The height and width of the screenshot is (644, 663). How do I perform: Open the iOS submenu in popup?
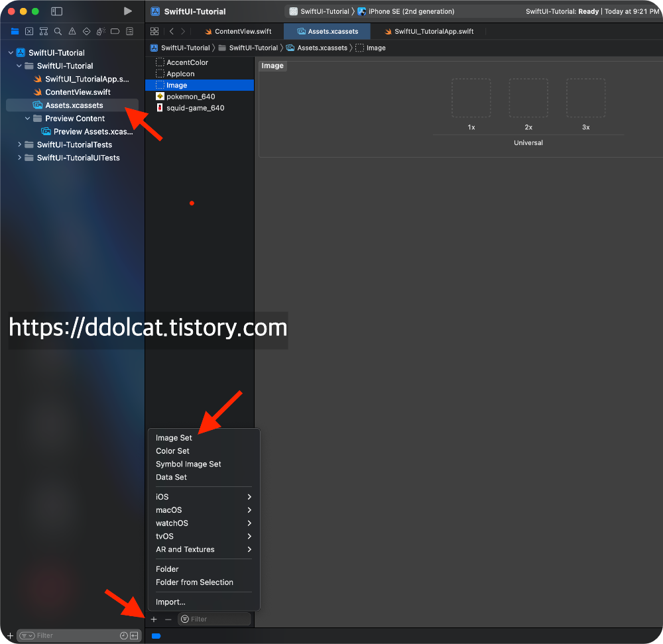pos(203,497)
